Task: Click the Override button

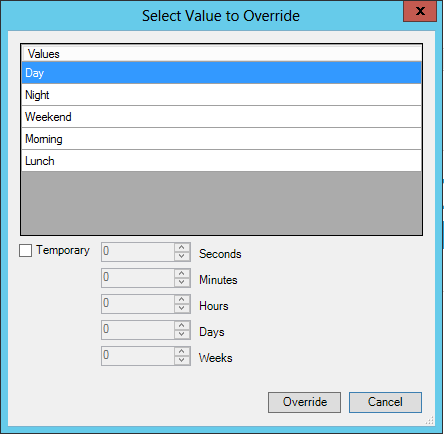Action: tap(304, 402)
